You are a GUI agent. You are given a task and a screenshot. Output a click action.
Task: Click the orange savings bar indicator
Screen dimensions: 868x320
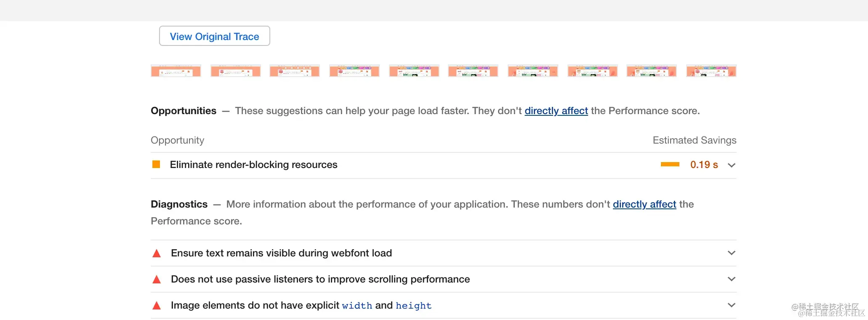[670, 165]
